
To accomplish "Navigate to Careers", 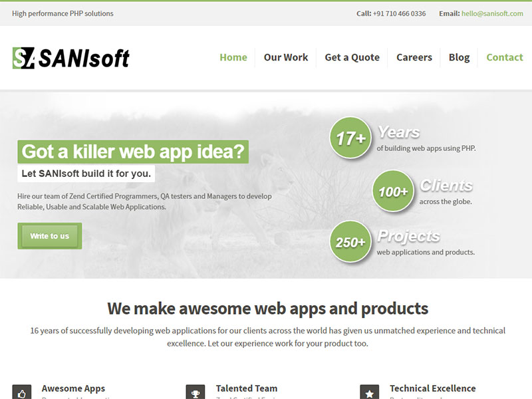I will pos(414,57).
